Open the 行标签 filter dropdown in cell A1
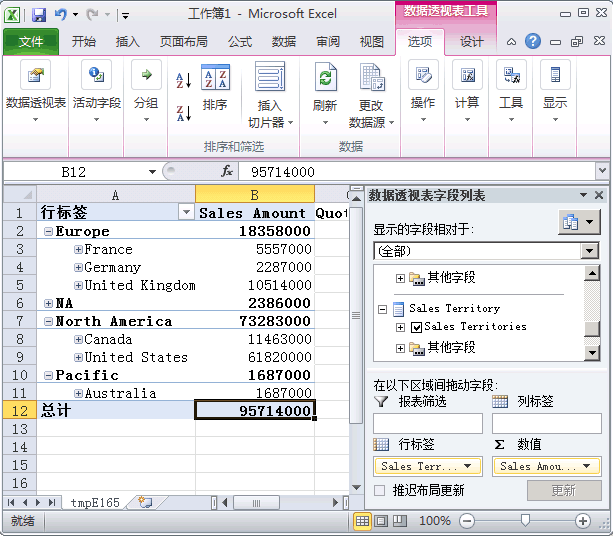Image resolution: width=613 pixels, height=536 pixels. (x=185, y=213)
